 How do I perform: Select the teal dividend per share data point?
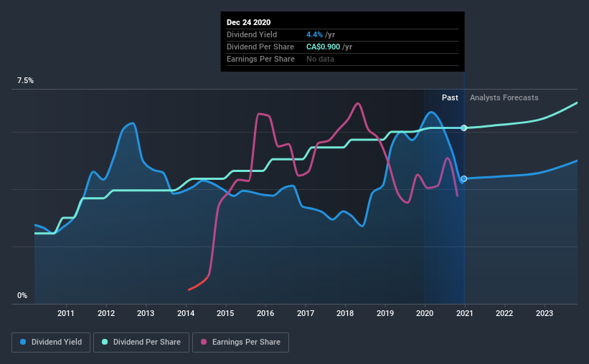tap(464, 128)
